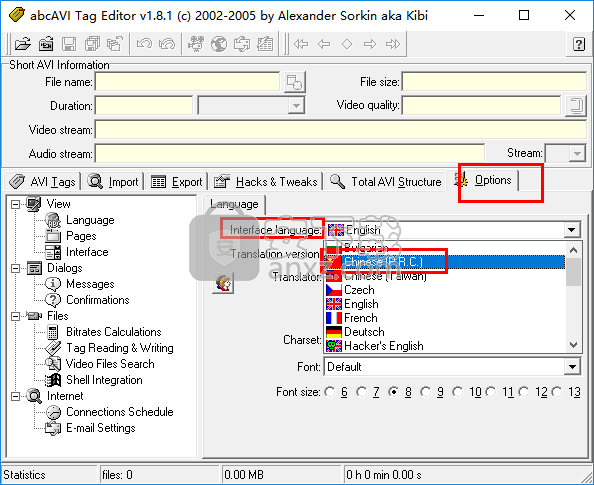Switch to the Import tab
Viewport: 594px width, 485px height.
113,182
